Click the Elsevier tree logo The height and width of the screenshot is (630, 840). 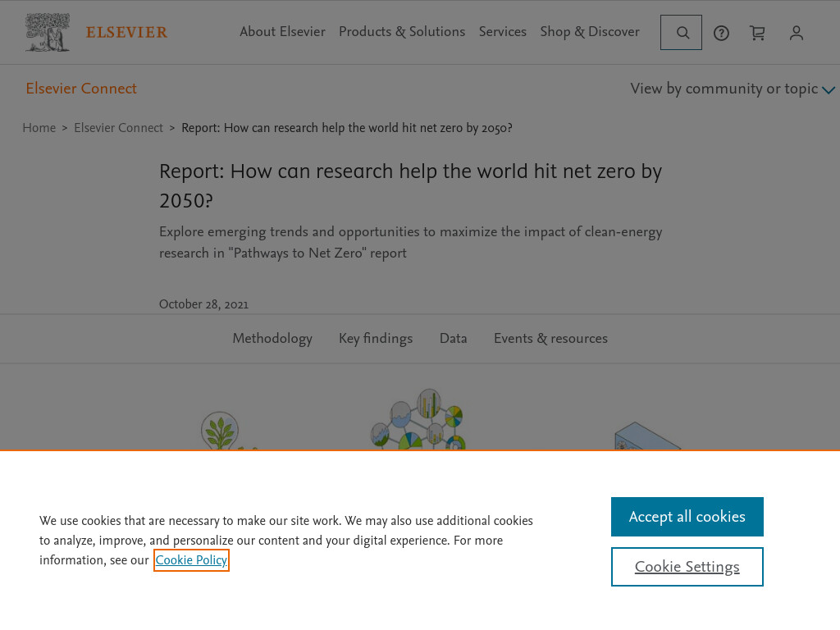[48, 33]
